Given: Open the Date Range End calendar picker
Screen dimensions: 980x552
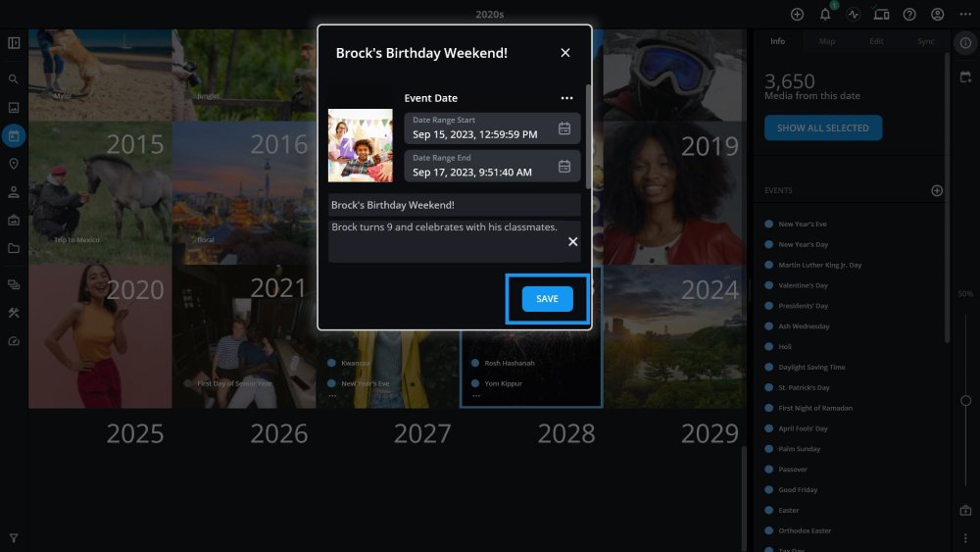Looking at the screenshot, I should pos(564,167).
